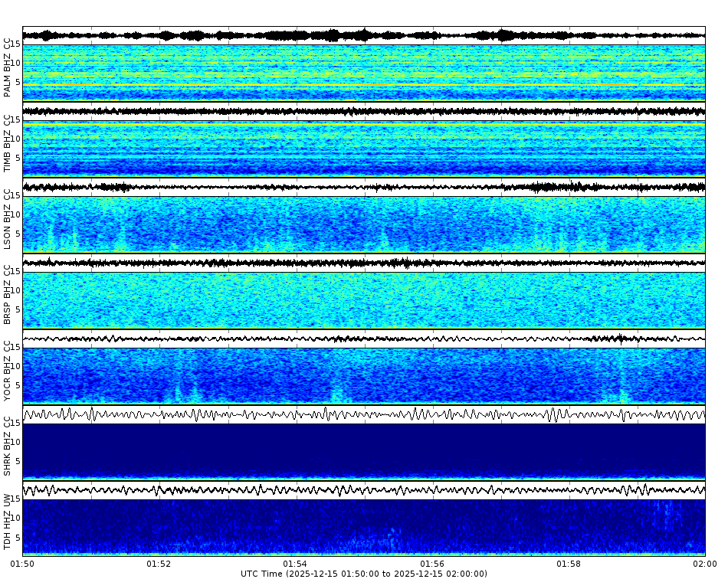Select the 01:58 time tick label
The image size is (728, 579).
(x=568, y=562)
